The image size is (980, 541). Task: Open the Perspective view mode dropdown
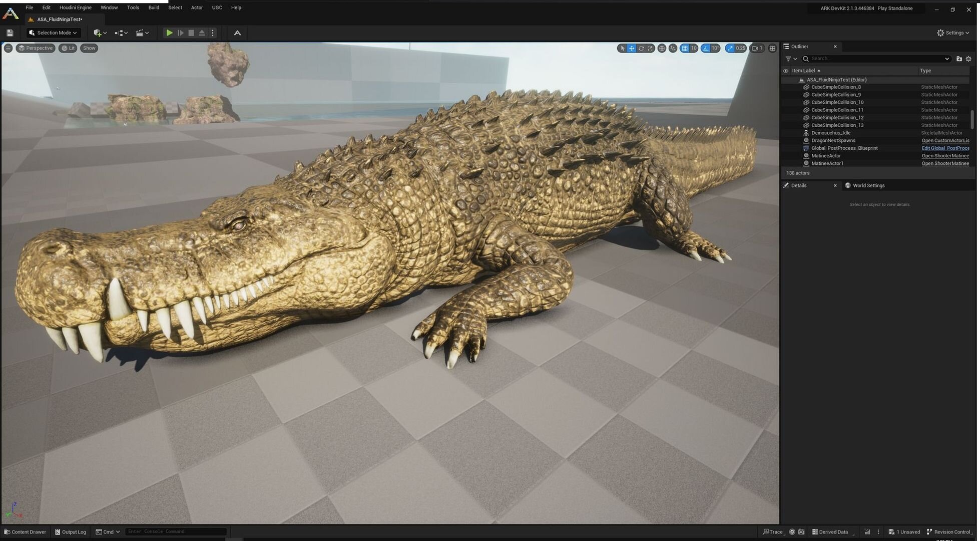pyautogui.click(x=35, y=48)
